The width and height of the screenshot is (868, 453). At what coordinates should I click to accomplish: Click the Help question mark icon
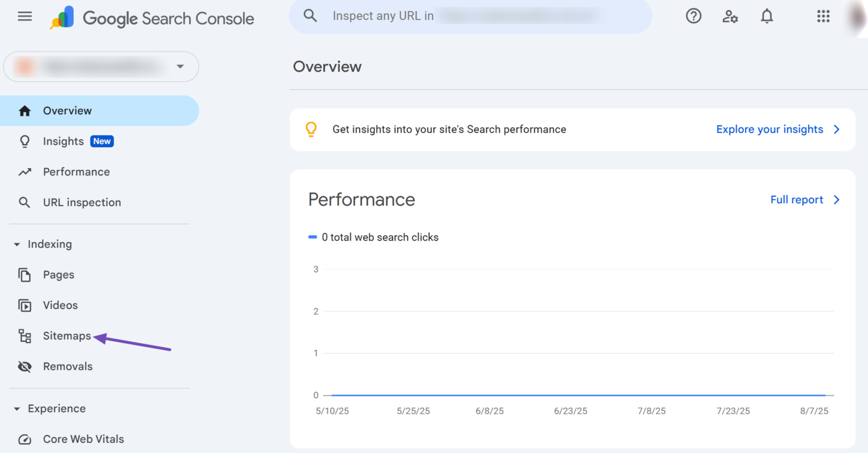click(x=693, y=17)
